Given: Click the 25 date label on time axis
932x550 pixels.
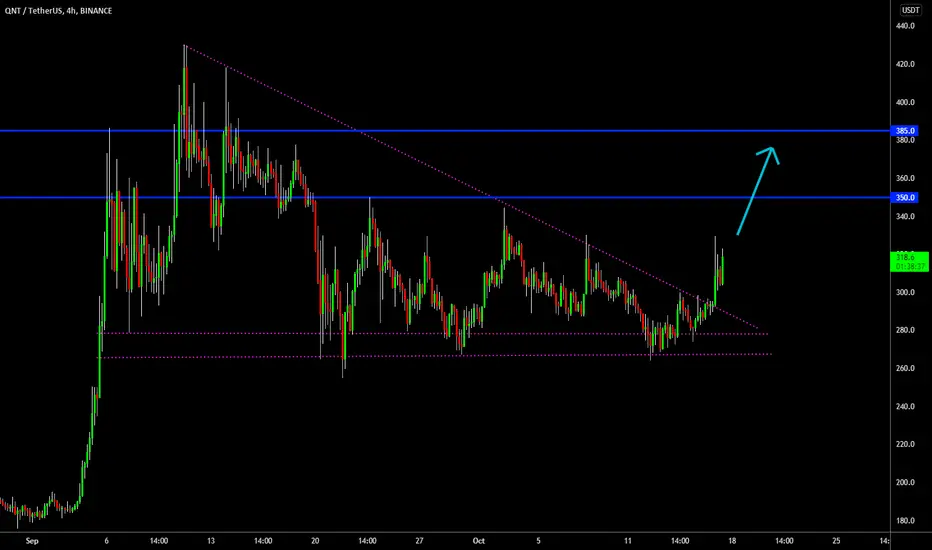Looking at the screenshot, I should 836,541.
